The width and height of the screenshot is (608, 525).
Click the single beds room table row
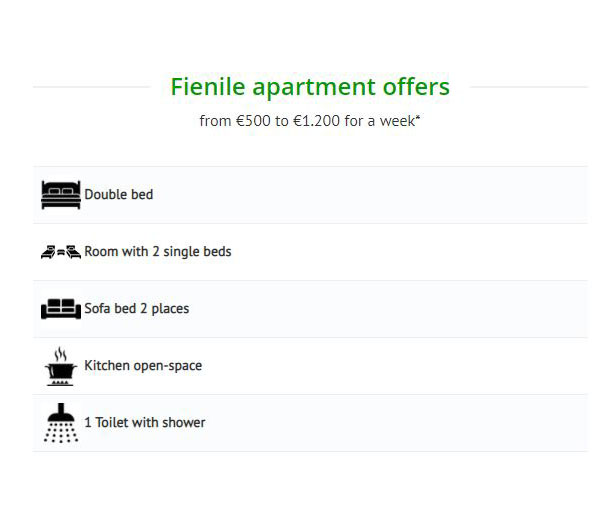(310, 252)
